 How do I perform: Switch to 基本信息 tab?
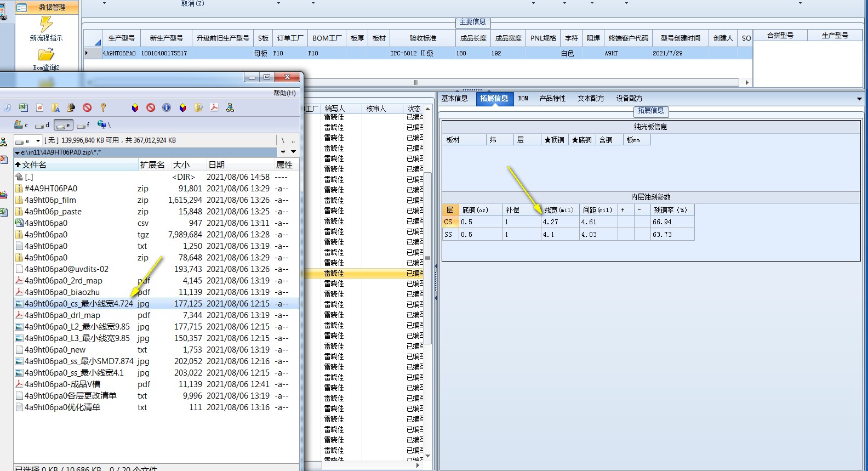tap(454, 99)
